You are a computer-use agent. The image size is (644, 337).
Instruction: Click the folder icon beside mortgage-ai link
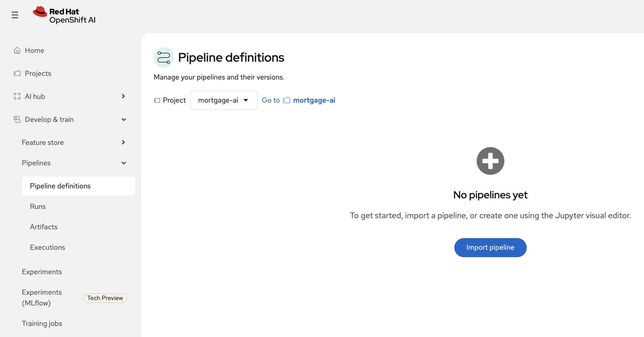click(287, 100)
